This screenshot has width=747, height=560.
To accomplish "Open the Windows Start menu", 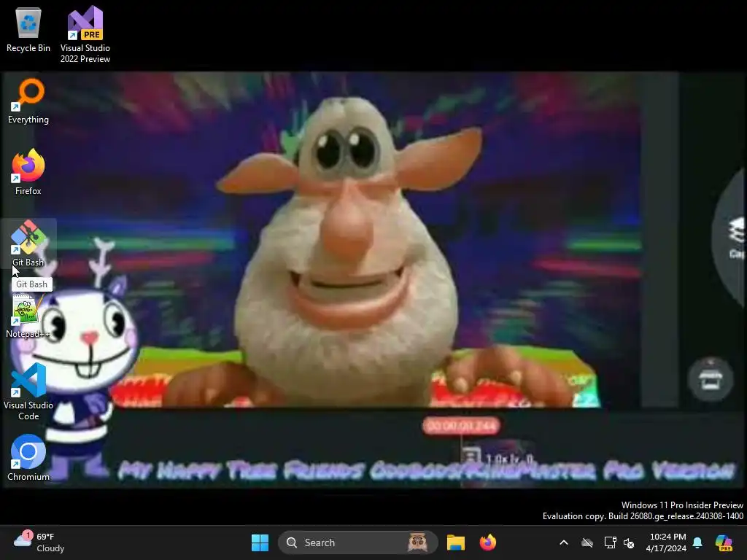I will pos(260,542).
